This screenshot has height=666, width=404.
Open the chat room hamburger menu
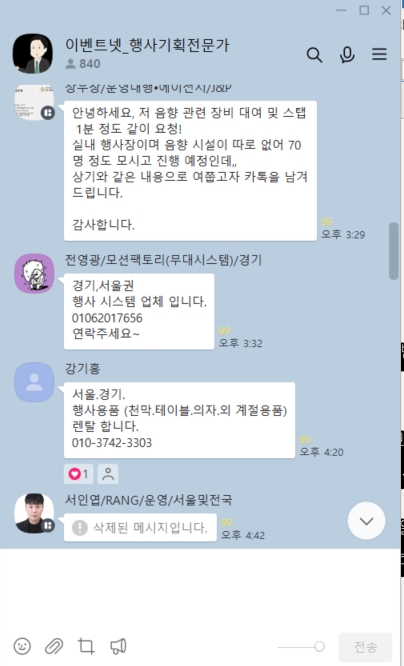click(379, 54)
